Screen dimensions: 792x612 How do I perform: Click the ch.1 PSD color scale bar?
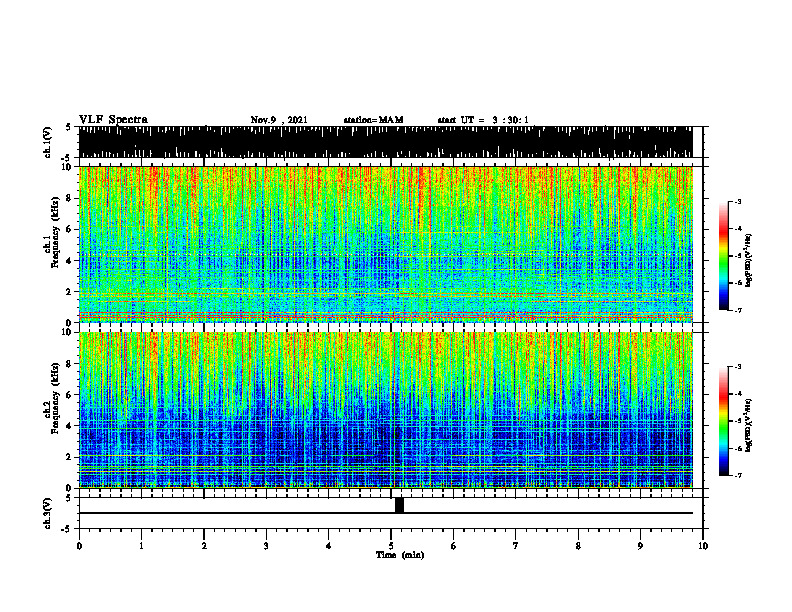click(x=723, y=256)
